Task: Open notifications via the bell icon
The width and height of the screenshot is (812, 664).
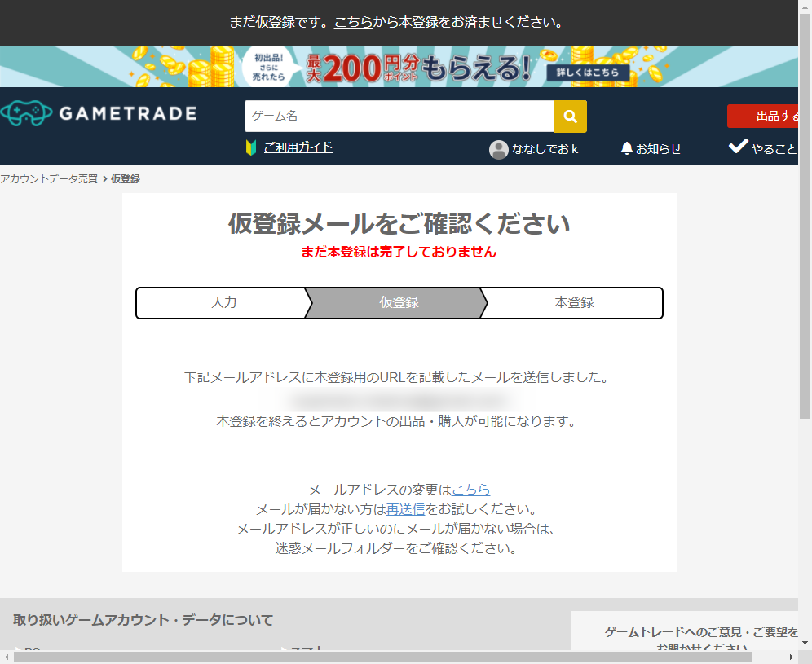Action: (x=627, y=148)
